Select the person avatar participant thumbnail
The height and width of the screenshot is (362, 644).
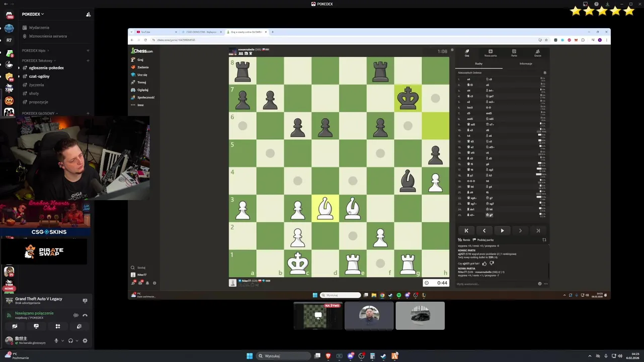pos(369,316)
